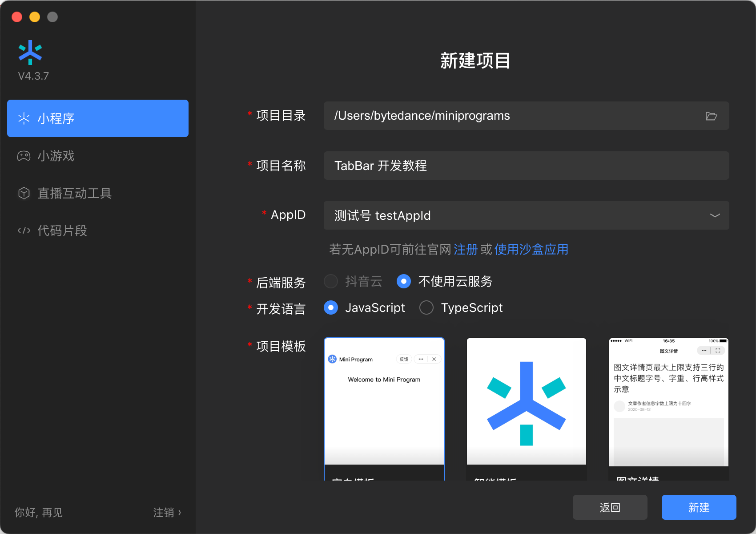Screen dimensions: 756x534
Task: Follow the 注册 link
Action: (466, 249)
